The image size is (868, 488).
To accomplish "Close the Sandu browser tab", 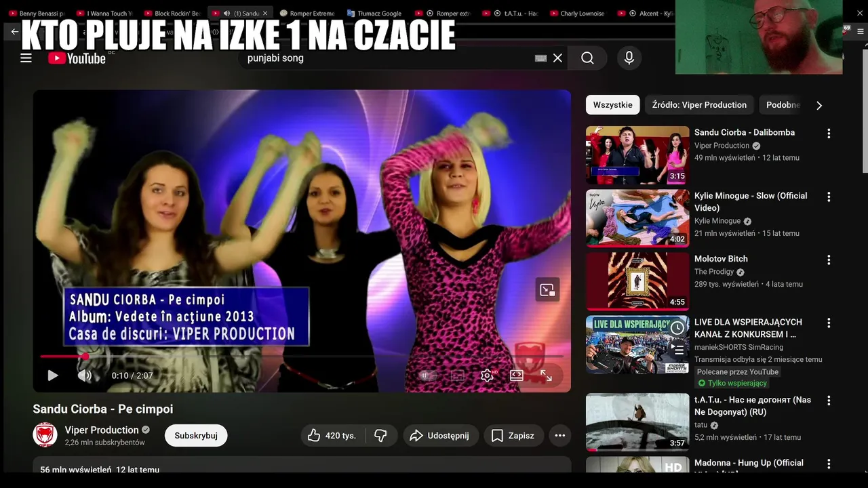I will point(265,13).
